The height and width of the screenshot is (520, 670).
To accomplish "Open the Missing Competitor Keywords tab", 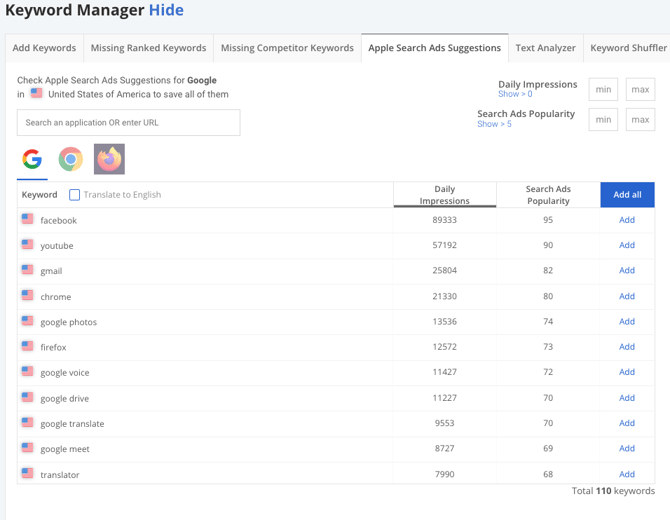I will pos(287,48).
